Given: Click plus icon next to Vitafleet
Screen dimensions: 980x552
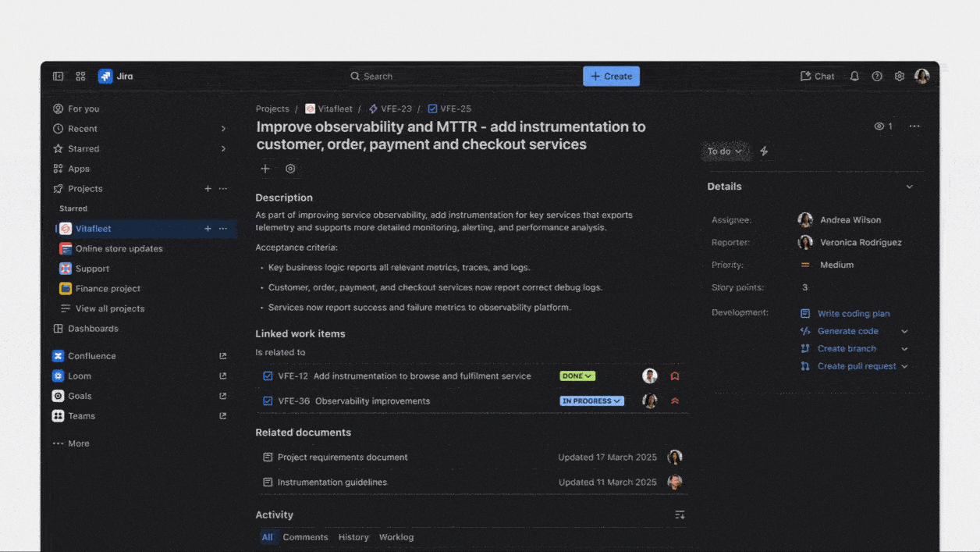Looking at the screenshot, I should tap(208, 229).
